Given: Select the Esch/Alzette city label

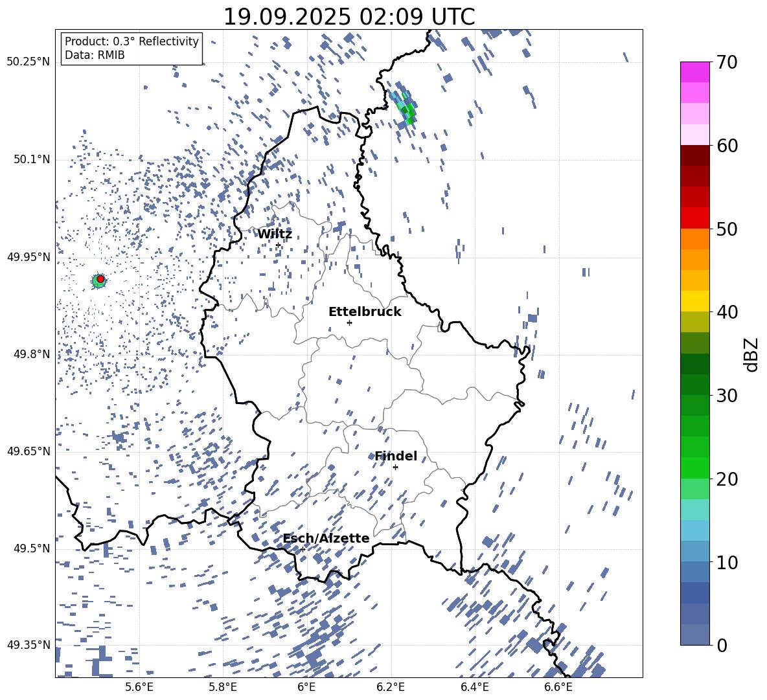Looking at the screenshot, I should point(326,538).
